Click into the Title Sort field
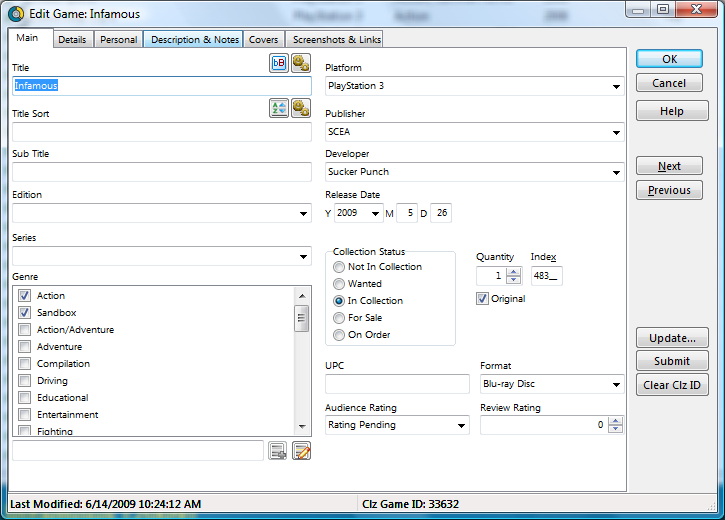Image resolution: width=725 pixels, height=520 pixels. (162, 132)
